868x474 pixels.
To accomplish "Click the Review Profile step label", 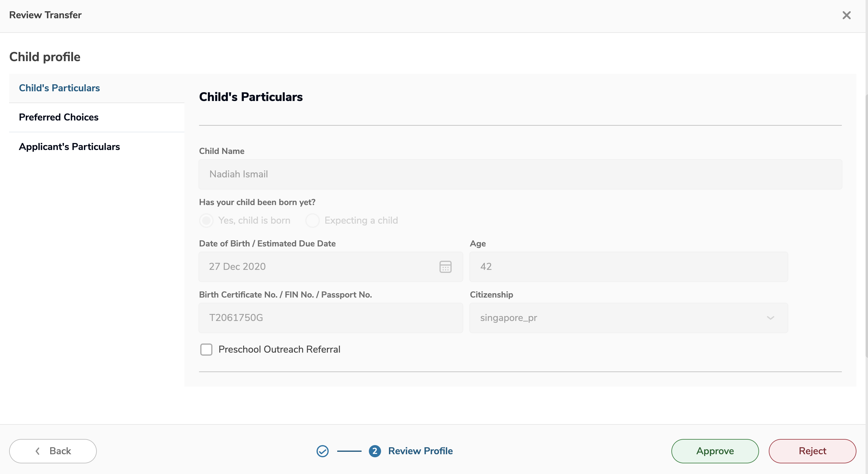I will pyautogui.click(x=420, y=451).
